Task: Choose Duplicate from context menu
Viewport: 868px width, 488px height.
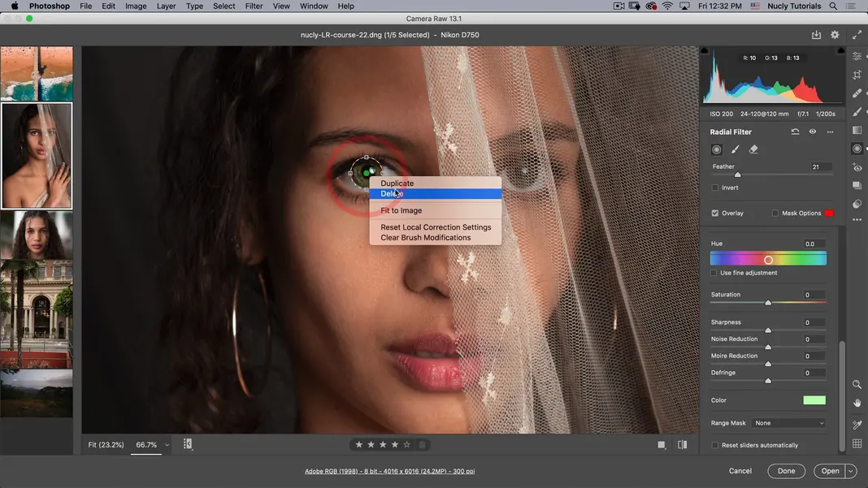Action: coord(397,184)
